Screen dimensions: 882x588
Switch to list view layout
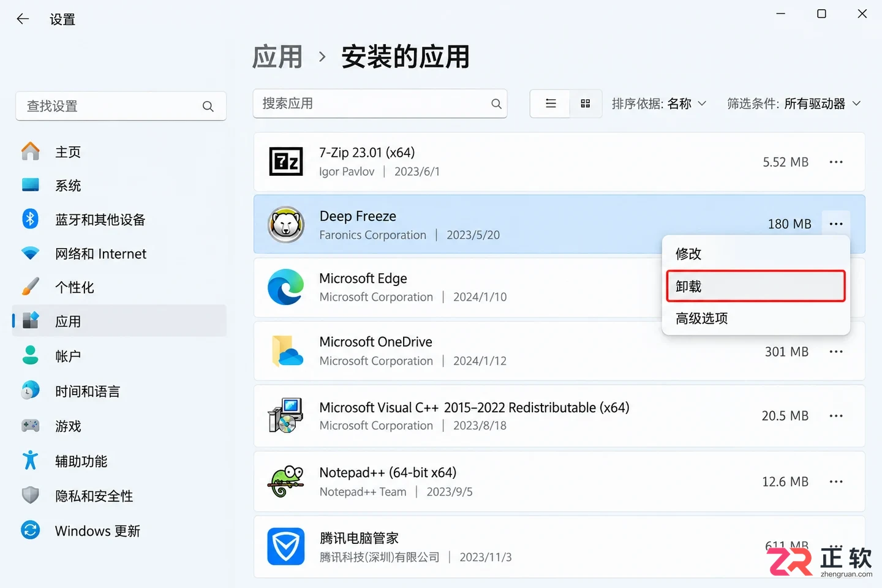(x=551, y=104)
